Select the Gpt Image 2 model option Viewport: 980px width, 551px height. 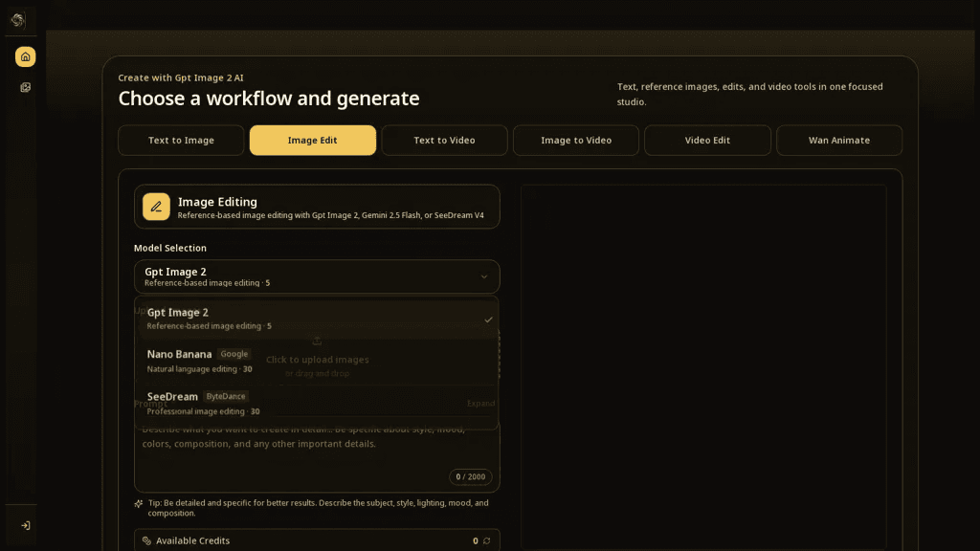coord(316,319)
